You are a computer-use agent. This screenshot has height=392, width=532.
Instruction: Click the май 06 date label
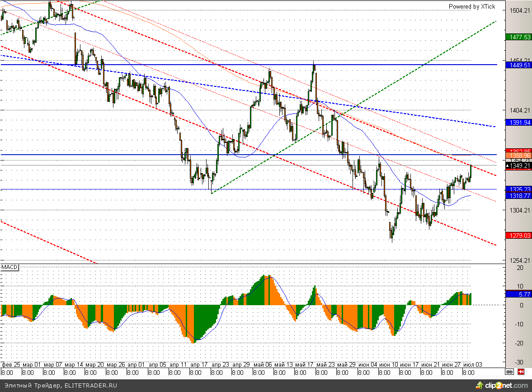click(x=262, y=364)
